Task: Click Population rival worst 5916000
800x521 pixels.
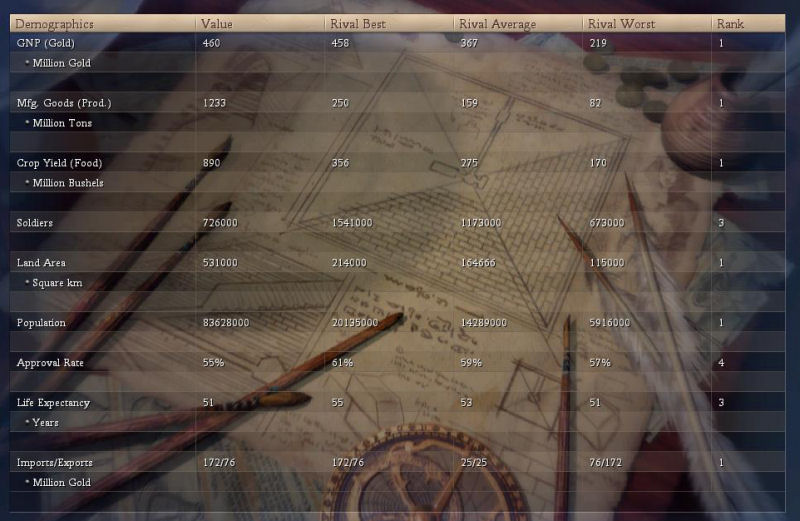Action: pyautogui.click(x=610, y=323)
